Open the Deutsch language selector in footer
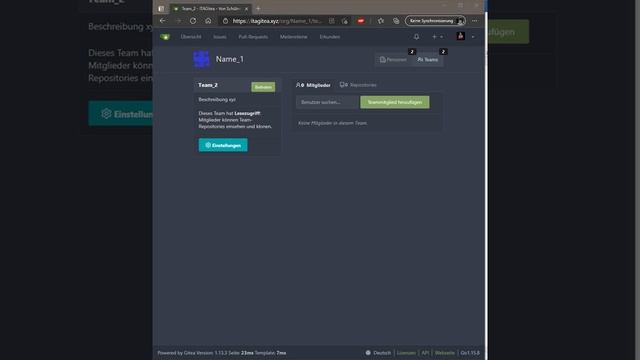Viewport: 640px width, 360px height. click(378, 353)
